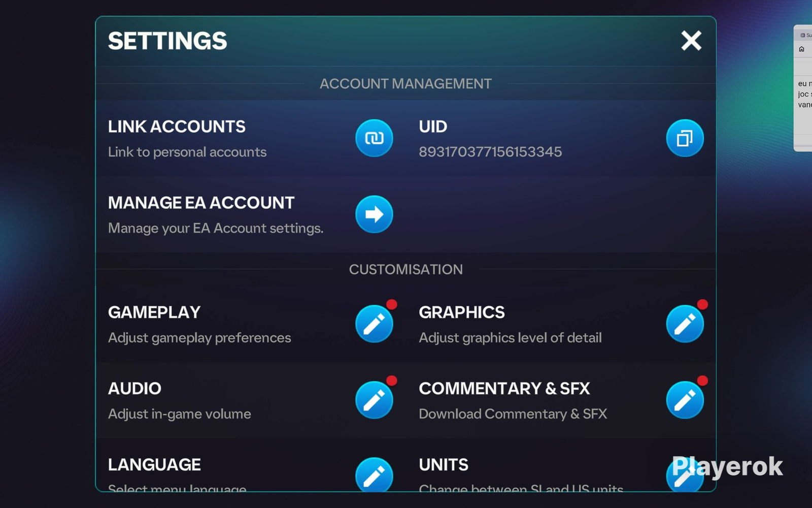Edit Graphics settings pencil icon
This screenshot has height=508, width=812.
tap(685, 324)
